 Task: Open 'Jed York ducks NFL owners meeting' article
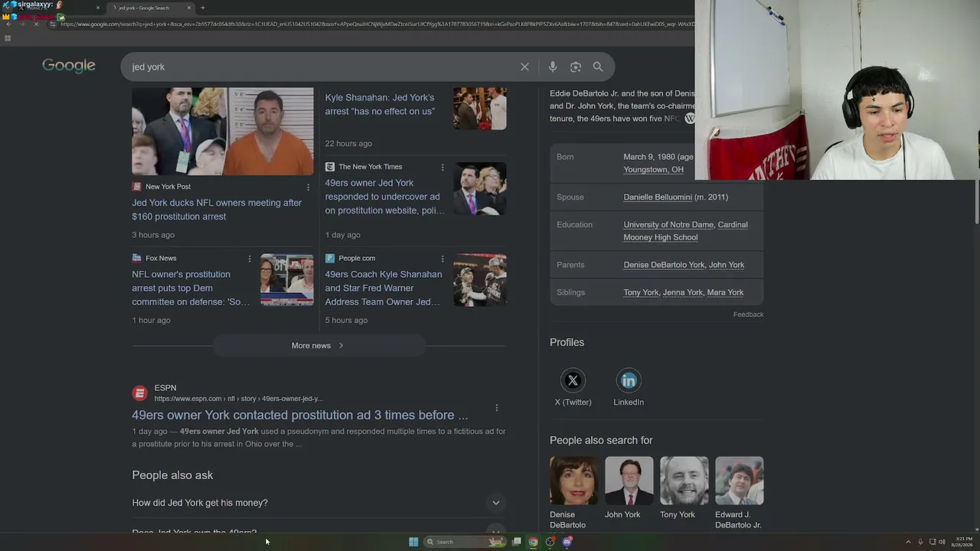coord(217,210)
